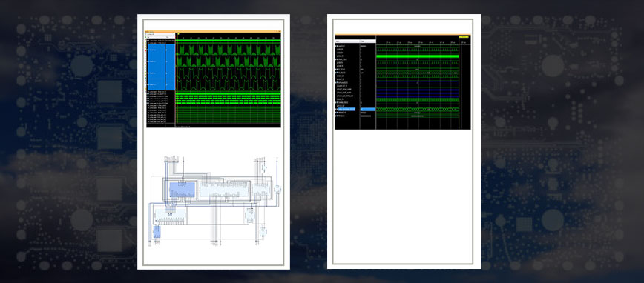Select the lower-left schematic module block
The image size is (644, 283).
pyautogui.click(x=170, y=216)
